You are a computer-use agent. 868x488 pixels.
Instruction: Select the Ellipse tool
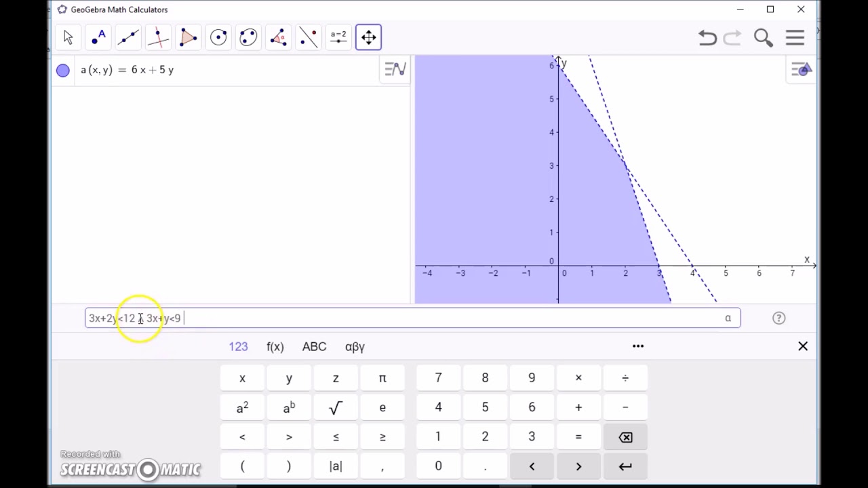248,37
